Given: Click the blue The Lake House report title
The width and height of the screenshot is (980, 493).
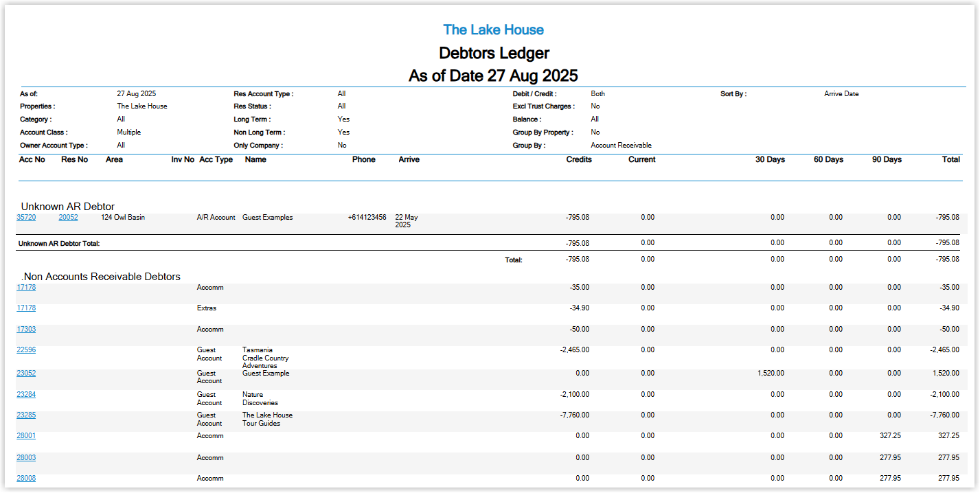Looking at the screenshot, I should (x=493, y=30).
